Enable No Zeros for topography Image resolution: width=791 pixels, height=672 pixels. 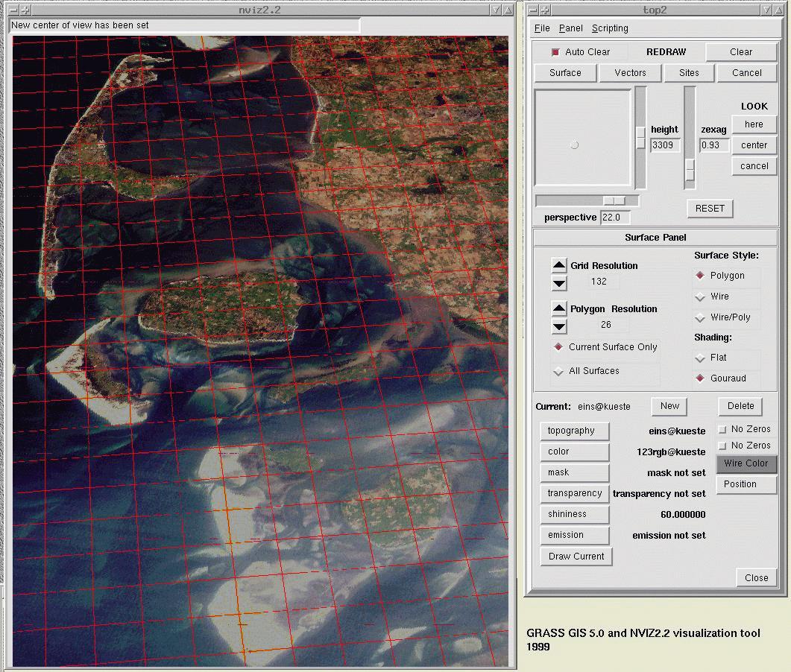coord(722,429)
